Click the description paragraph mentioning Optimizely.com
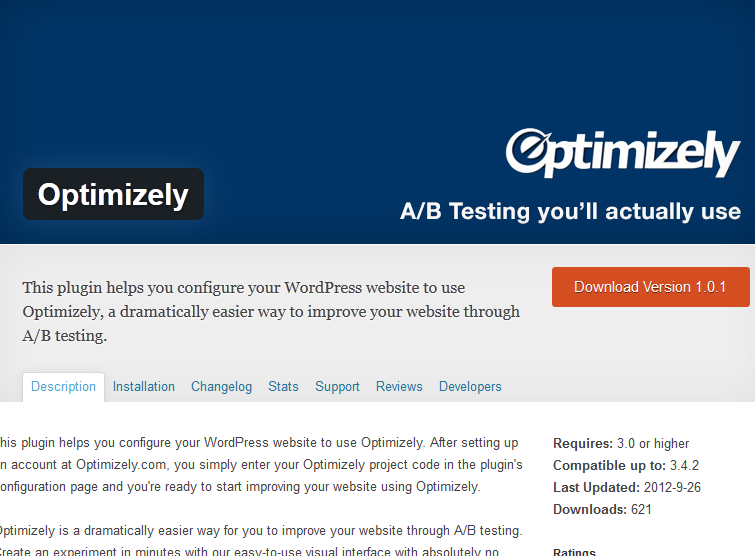Screen dimensions: 755x556 point(261,465)
